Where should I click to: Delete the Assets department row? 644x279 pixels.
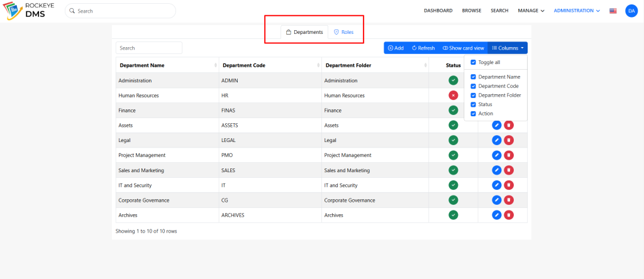(x=509, y=126)
